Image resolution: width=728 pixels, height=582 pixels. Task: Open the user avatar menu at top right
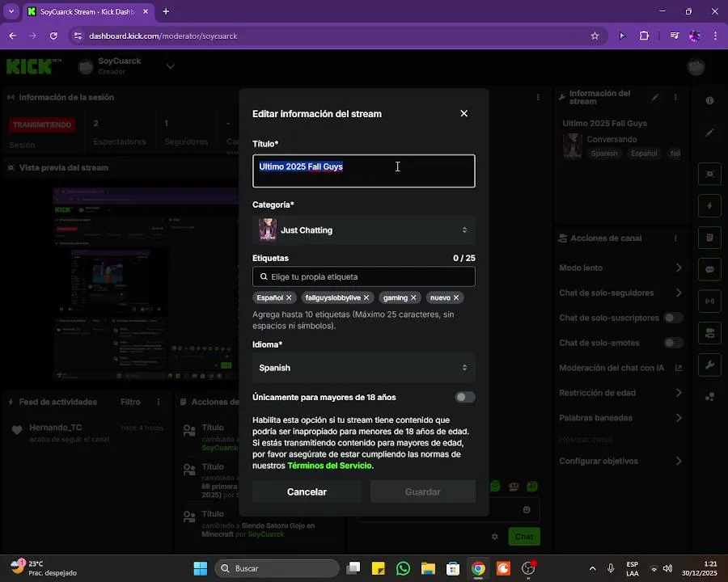tap(696, 67)
